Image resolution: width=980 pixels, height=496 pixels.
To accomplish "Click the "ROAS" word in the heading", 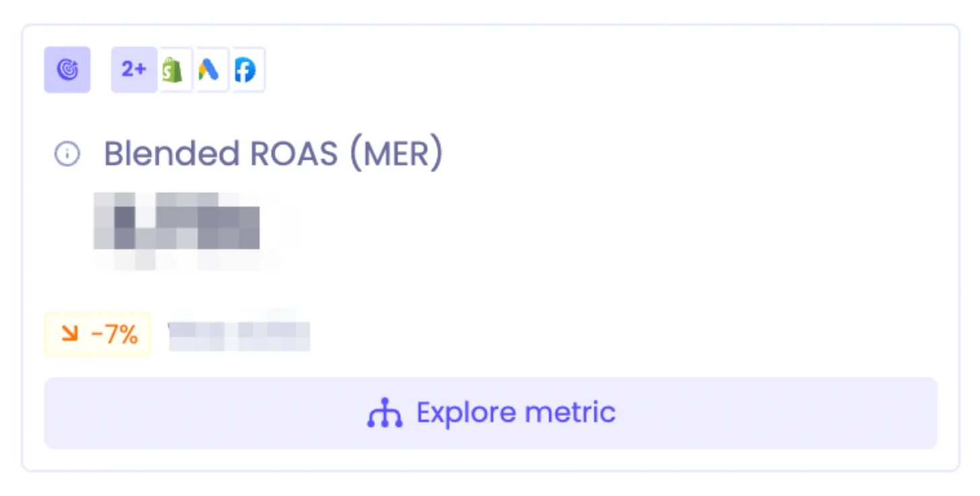I will [293, 154].
